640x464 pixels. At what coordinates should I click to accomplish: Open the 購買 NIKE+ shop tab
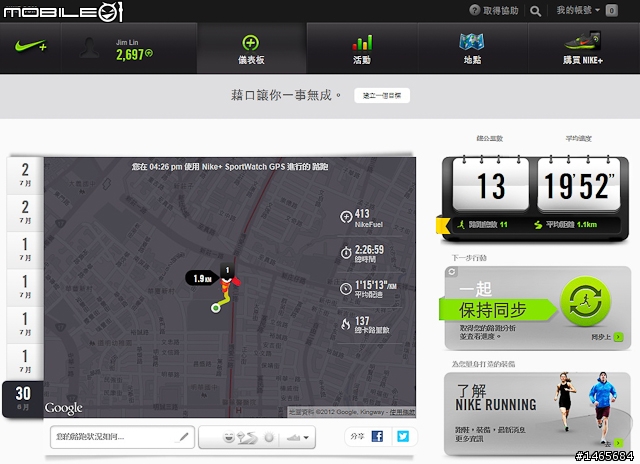[x=583, y=49]
